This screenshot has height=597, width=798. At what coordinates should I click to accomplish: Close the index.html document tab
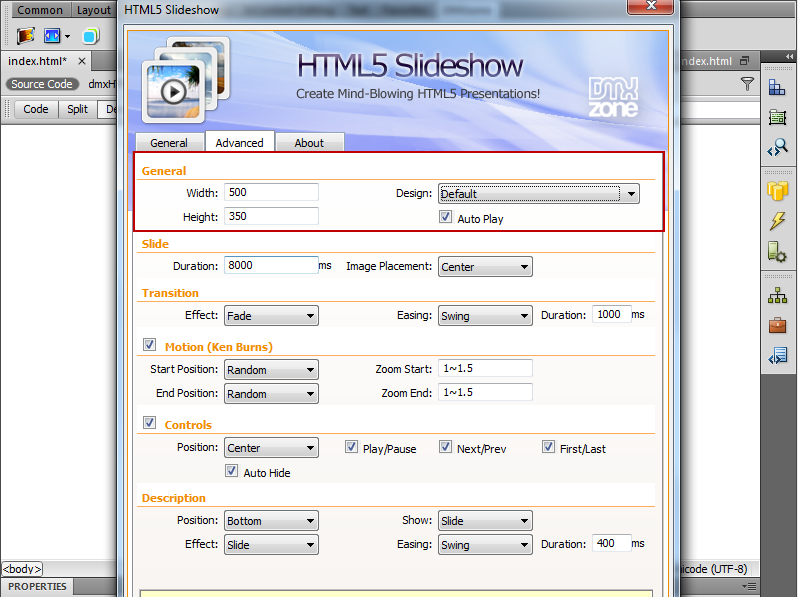point(81,61)
